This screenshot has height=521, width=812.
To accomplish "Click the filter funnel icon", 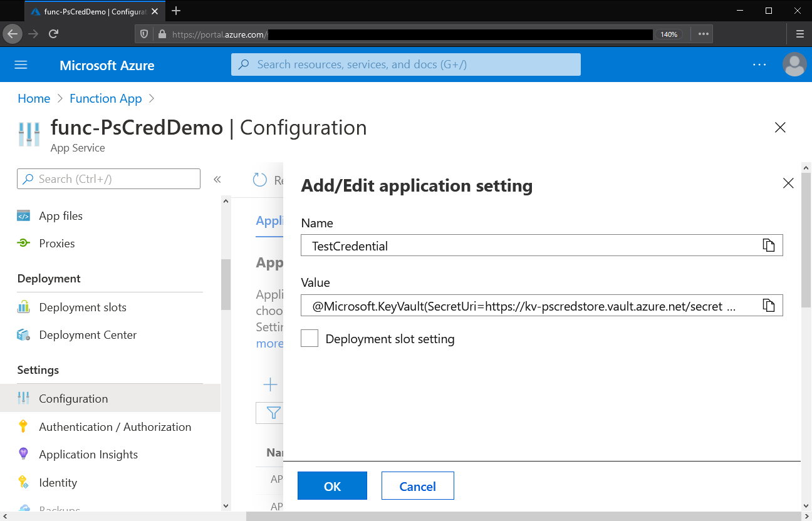I will (x=274, y=413).
